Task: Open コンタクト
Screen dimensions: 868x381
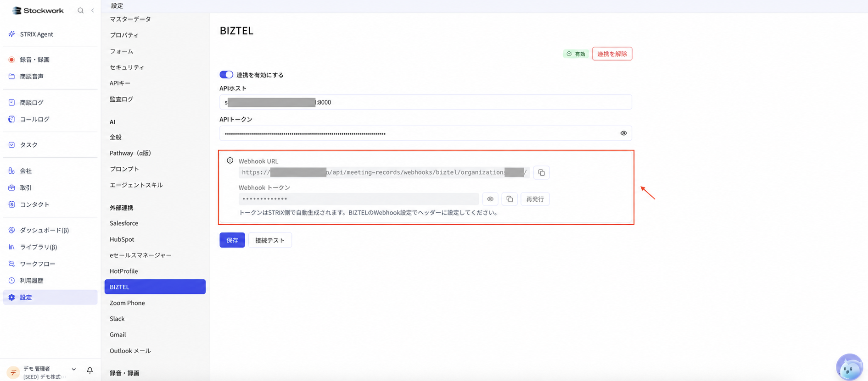Action: 50,204
